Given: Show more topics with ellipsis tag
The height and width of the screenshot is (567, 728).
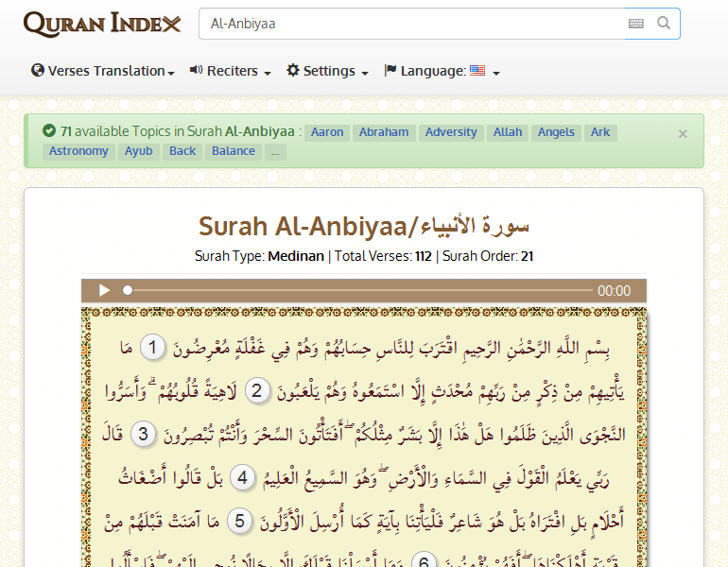Looking at the screenshot, I should 275,151.
